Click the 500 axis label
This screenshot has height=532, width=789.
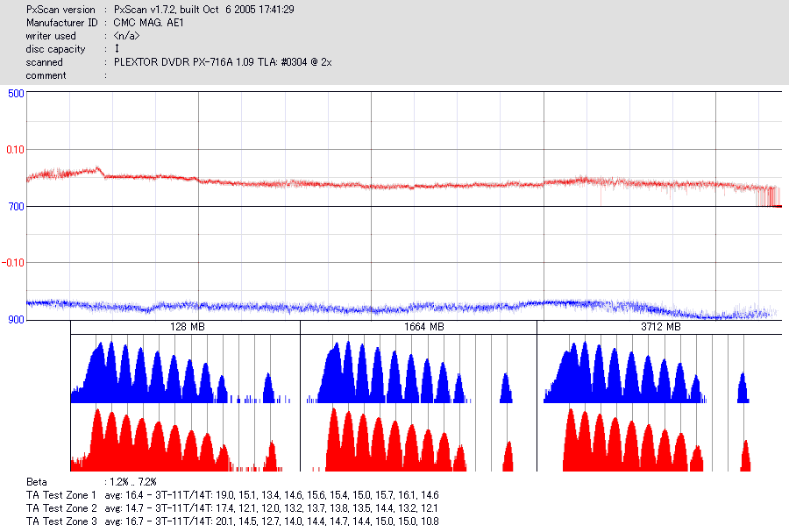click(16, 94)
